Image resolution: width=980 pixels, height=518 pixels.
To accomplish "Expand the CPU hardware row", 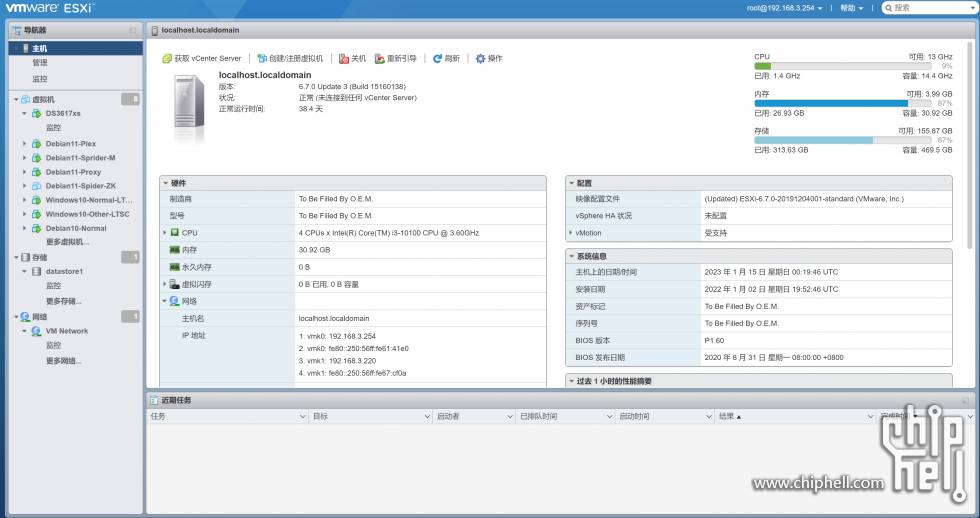I will click(165, 232).
